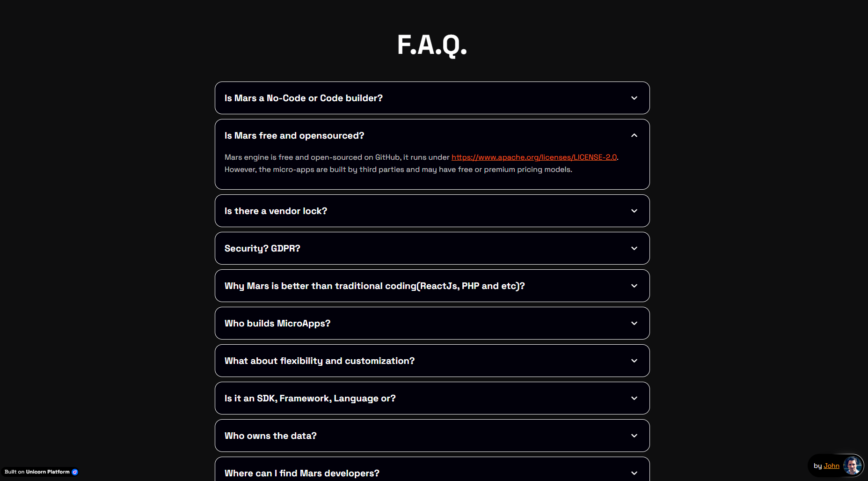Expand the vendor lock question chevron
This screenshot has width=868, height=481.
point(634,211)
